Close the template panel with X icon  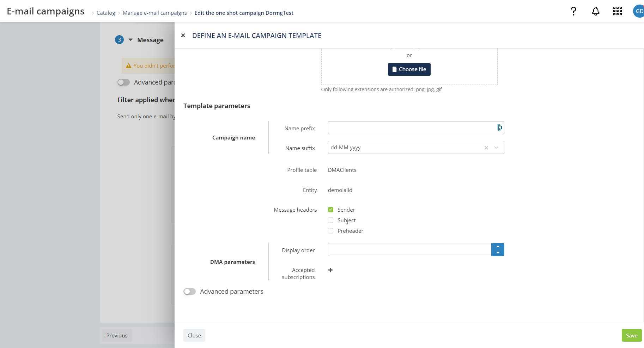click(x=183, y=35)
